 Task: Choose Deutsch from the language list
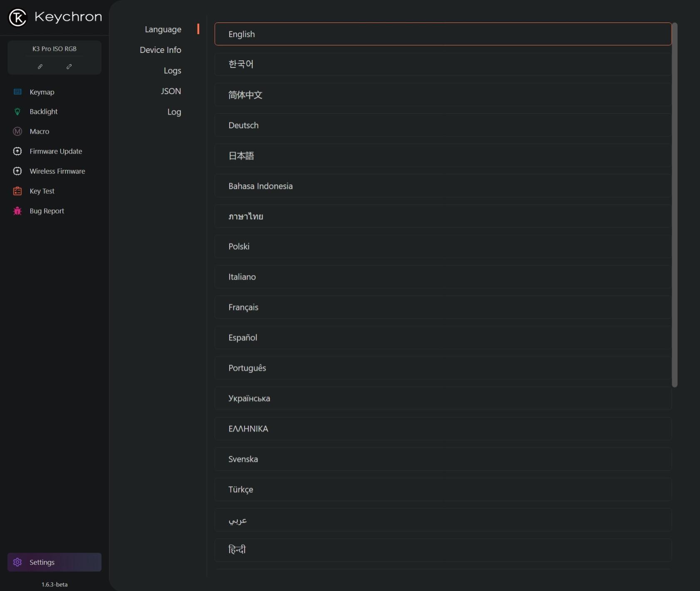tap(443, 125)
